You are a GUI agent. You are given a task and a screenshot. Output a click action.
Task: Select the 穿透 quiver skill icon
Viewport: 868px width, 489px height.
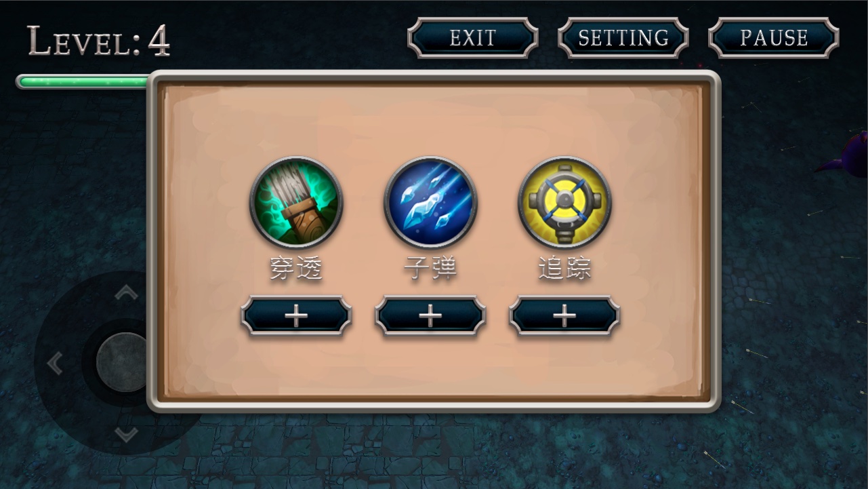pos(296,202)
